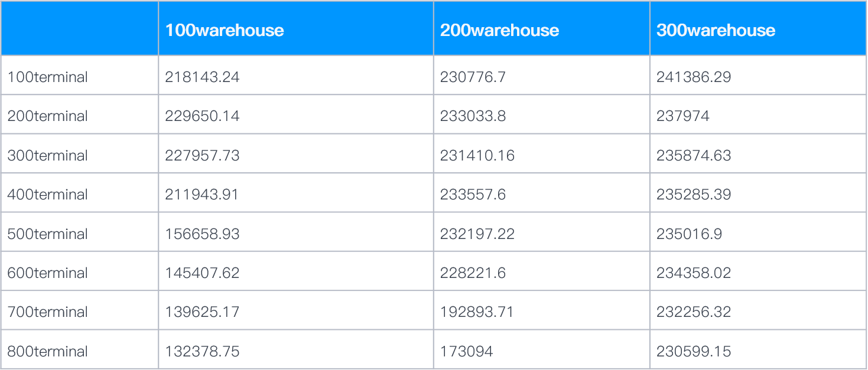
Task: Select the cell showing 237974
Action: tap(758, 116)
